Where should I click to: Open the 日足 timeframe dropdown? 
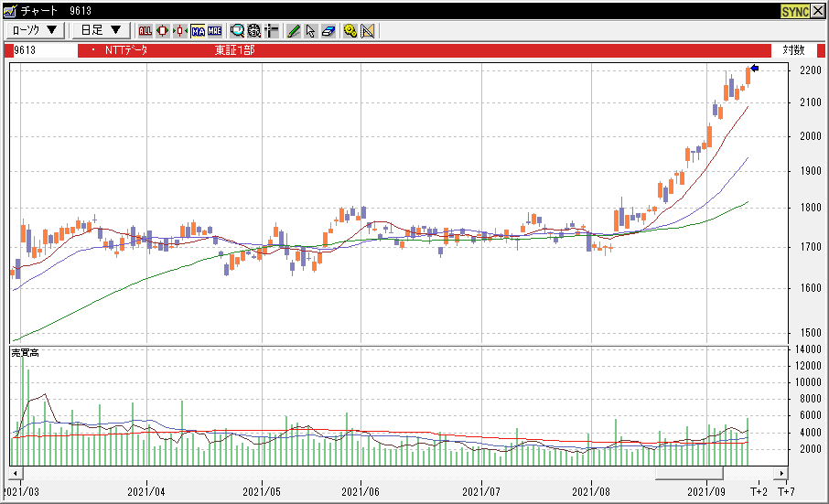(100, 30)
